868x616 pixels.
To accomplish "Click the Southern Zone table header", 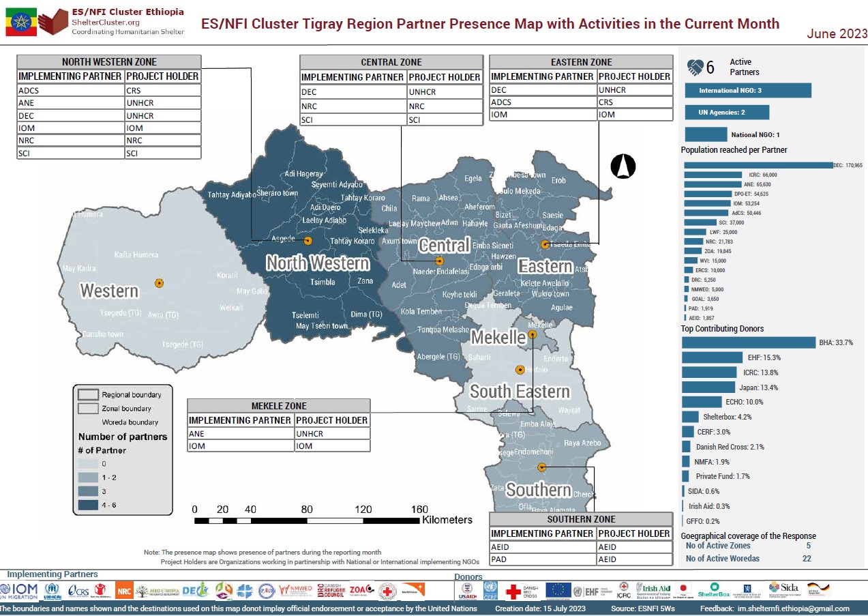I will pos(581,519).
